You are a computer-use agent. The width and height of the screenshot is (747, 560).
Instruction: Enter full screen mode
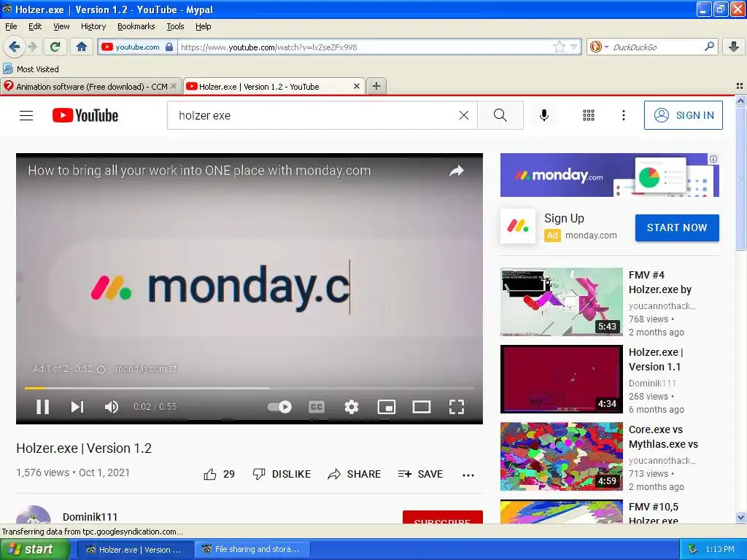pos(457,407)
